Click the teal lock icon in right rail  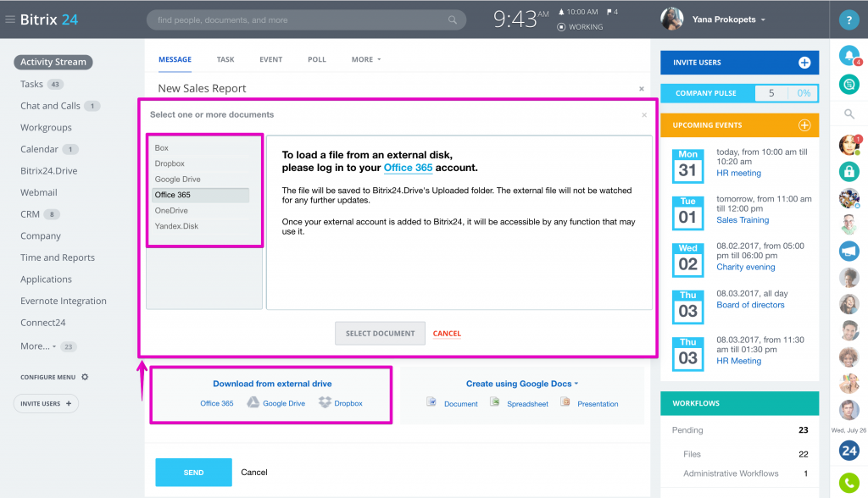tap(849, 172)
